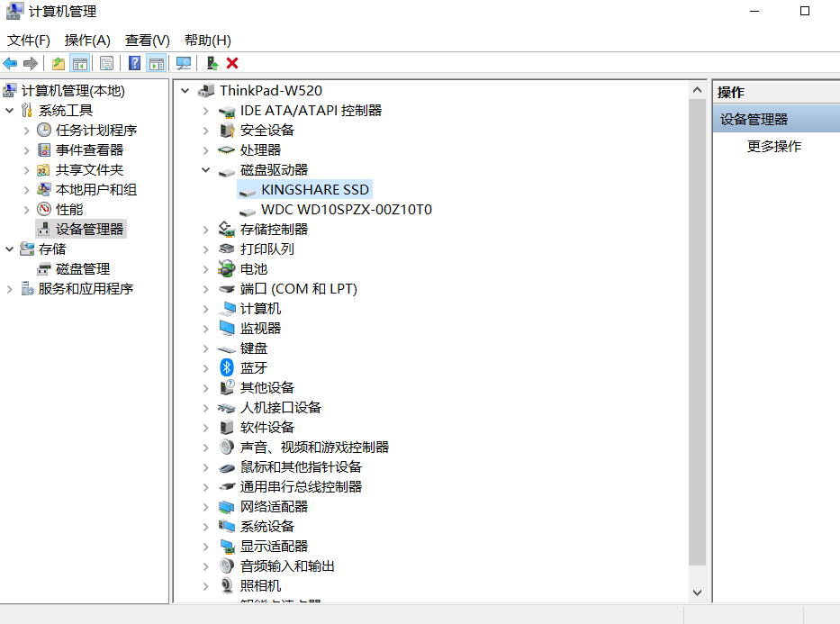Open the 查看(V) menu
This screenshot has width=840, height=624.
pos(148,41)
